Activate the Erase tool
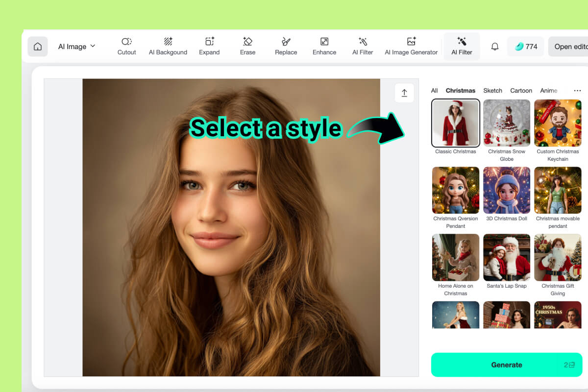This screenshot has width=588, height=392. coord(247,47)
